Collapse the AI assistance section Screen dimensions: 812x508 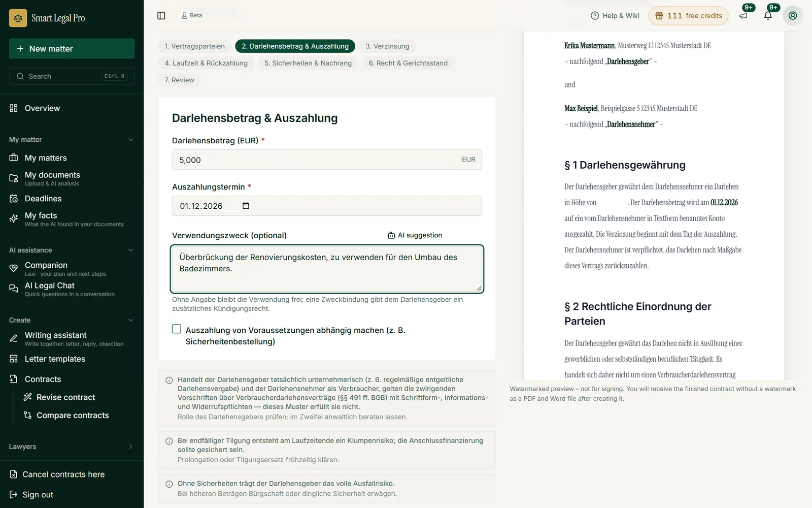point(130,250)
